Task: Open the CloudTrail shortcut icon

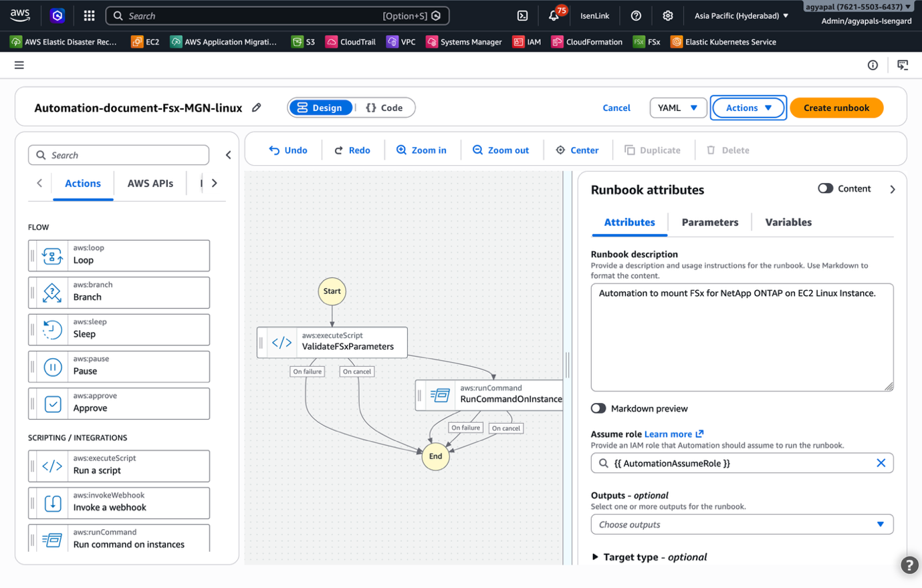Action: tap(331, 41)
